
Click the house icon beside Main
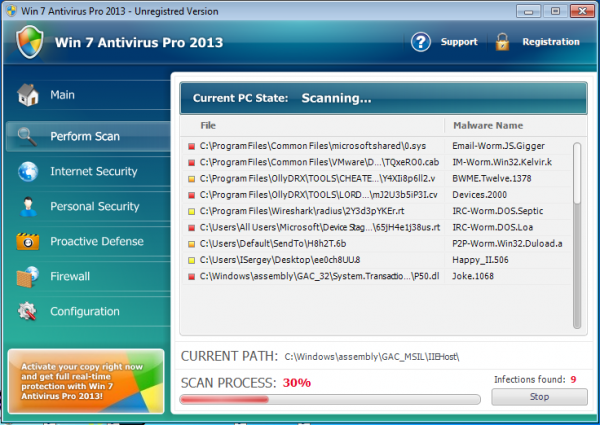pos(28,94)
